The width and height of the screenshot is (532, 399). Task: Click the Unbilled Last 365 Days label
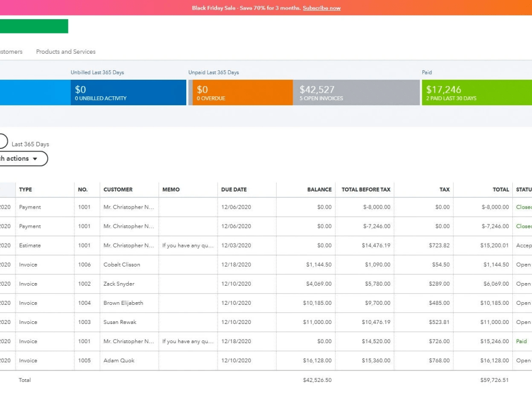coord(97,72)
